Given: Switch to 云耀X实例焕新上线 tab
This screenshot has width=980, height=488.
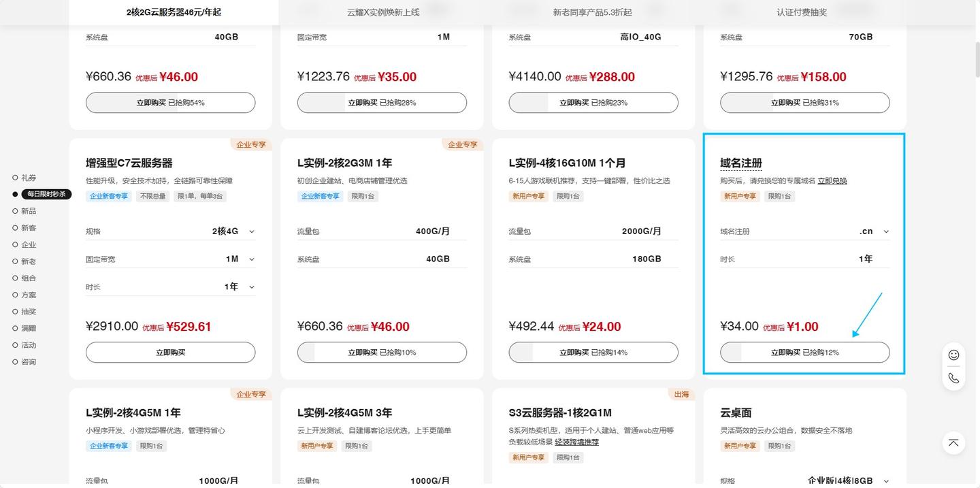Looking at the screenshot, I should pos(383,12).
